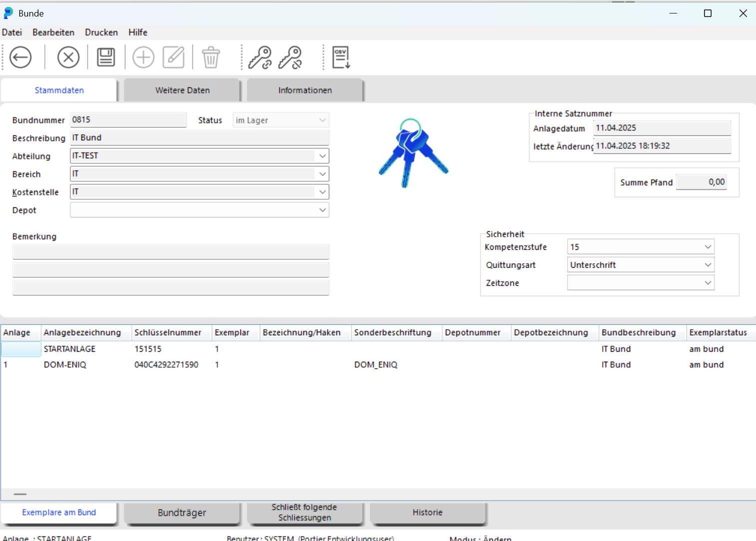This screenshot has height=541, width=756.
Task: Click the back arrow toolbar icon
Action: (20, 57)
